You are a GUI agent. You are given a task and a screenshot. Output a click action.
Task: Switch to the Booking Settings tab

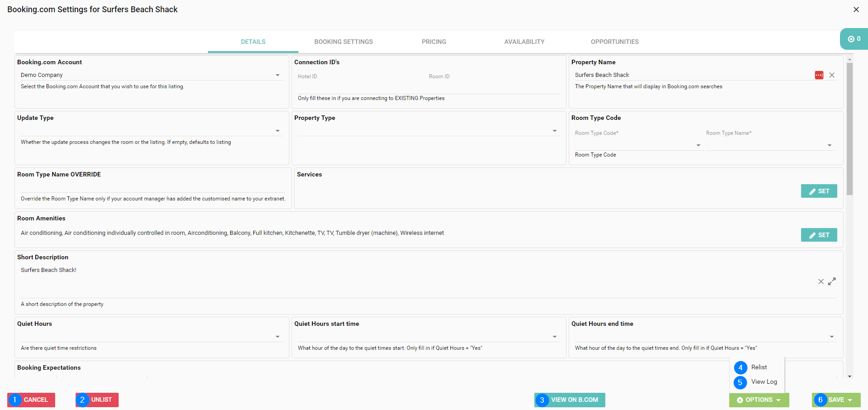coord(344,42)
